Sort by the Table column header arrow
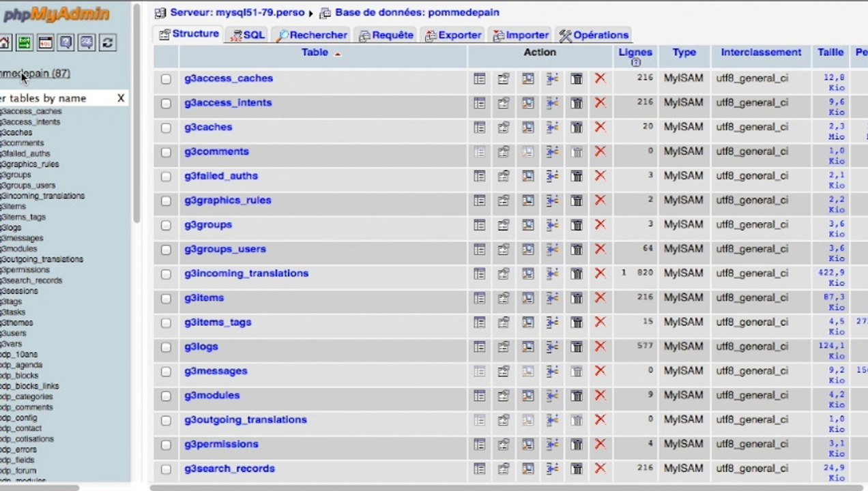Viewport: 868px width, 491px height. 338,53
